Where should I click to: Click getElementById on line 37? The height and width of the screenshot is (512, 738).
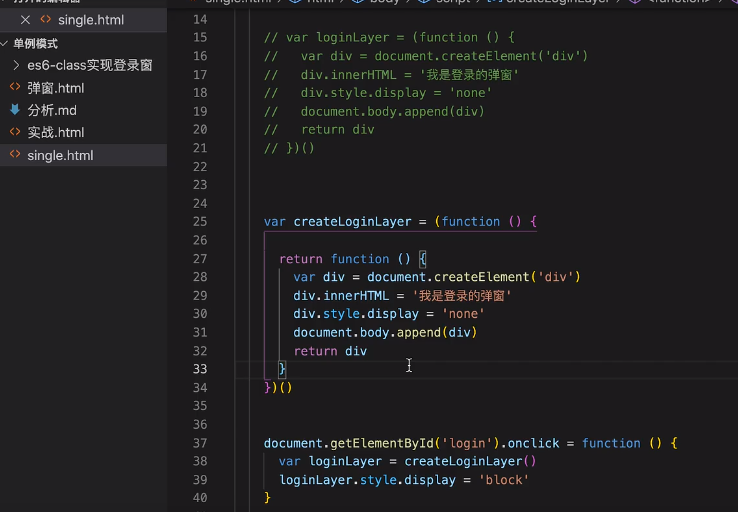(382, 443)
